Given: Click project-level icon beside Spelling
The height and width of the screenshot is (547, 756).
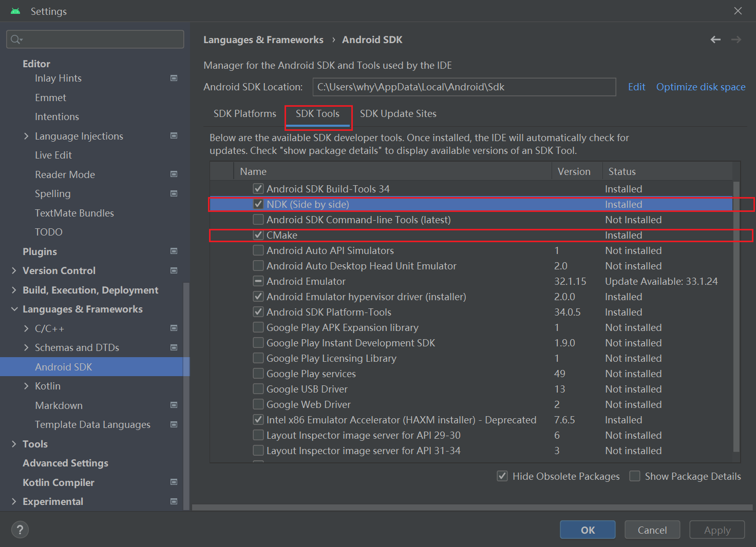Looking at the screenshot, I should pos(174,193).
